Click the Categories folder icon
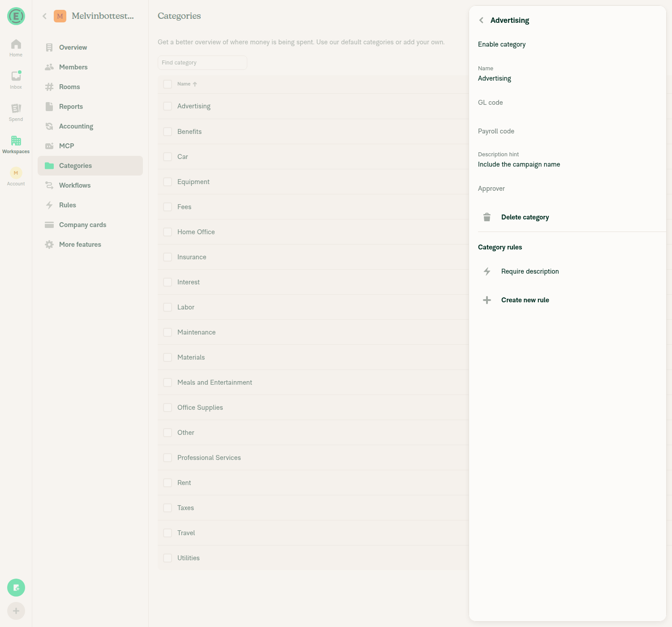The height and width of the screenshot is (627, 672). 49,166
